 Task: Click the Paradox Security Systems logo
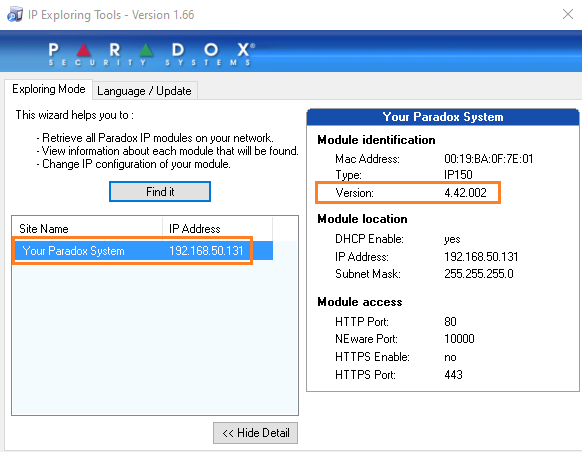tap(151, 54)
